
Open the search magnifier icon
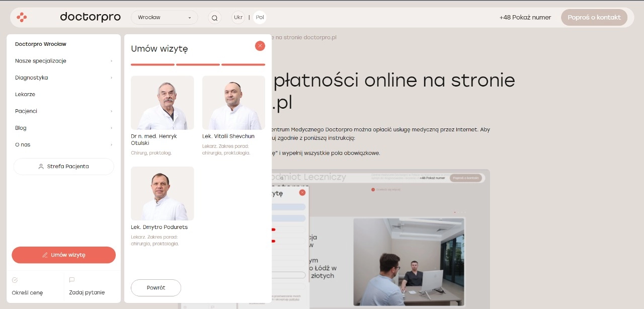coord(215,18)
